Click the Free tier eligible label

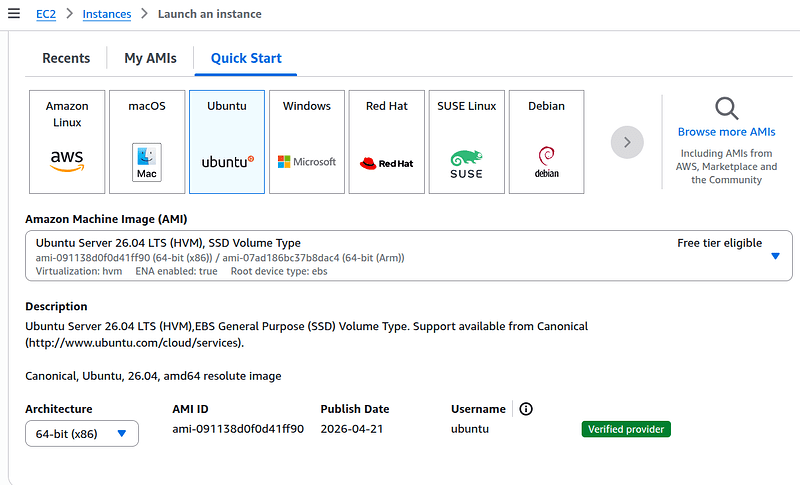coord(719,243)
